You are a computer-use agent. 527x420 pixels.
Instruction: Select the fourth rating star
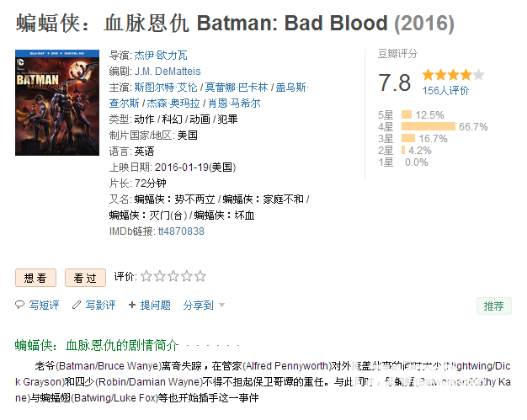187,276
